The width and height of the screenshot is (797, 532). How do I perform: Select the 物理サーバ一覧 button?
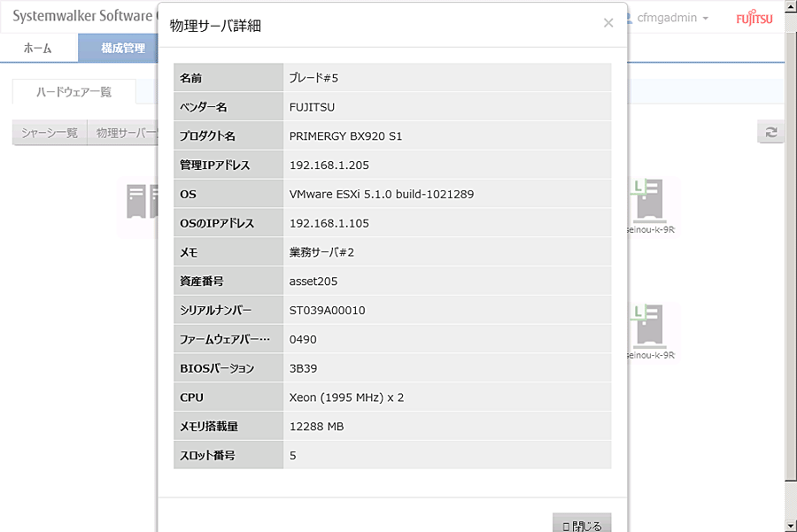point(123,133)
